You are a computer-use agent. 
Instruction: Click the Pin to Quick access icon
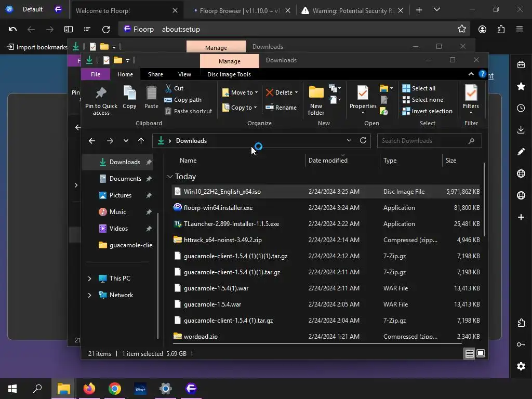point(101,93)
